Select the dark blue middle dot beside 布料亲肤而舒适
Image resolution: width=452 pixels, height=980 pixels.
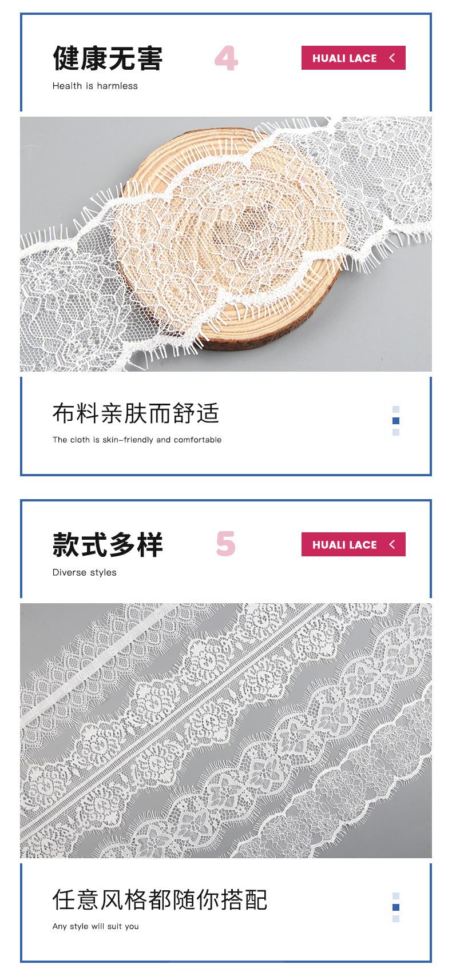396,421
